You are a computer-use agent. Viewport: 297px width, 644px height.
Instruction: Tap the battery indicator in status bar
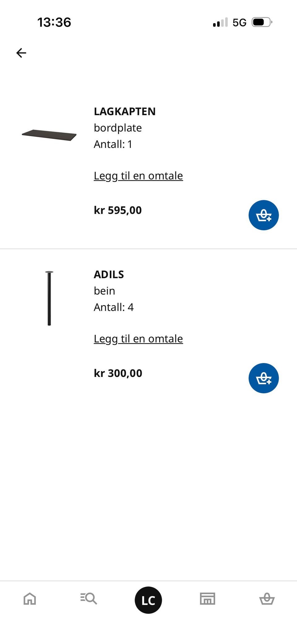pyautogui.click(x=262, y=22)
